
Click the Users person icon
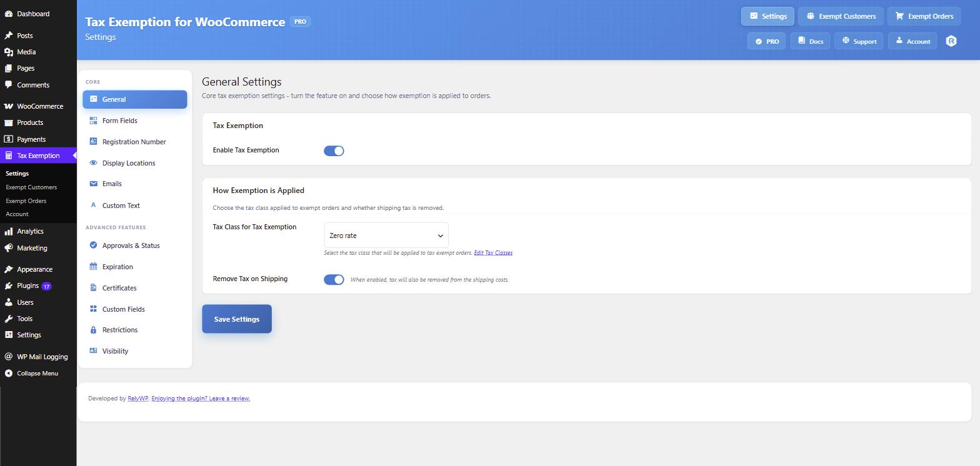coord(8,302)
